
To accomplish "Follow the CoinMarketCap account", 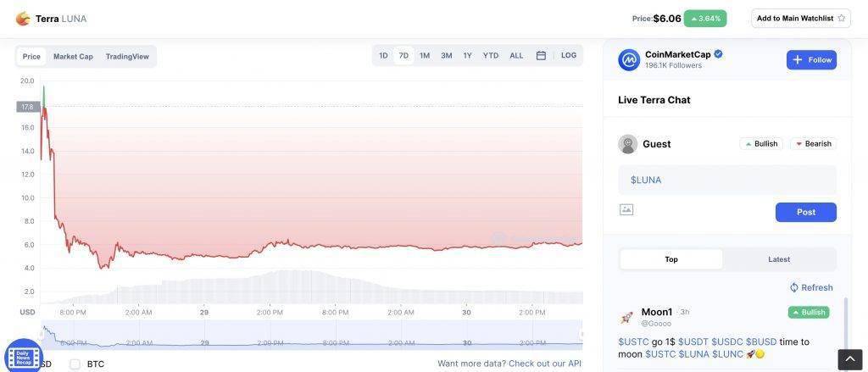I will 811,60.
